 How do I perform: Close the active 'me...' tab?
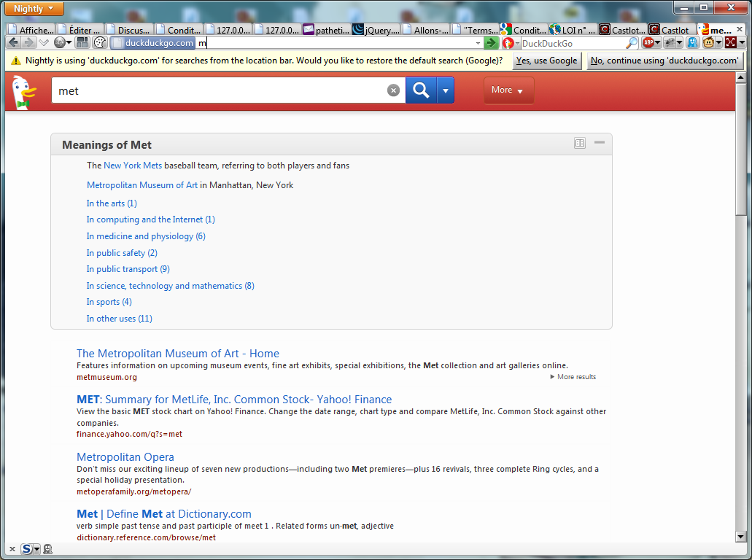tap(739, 29)
